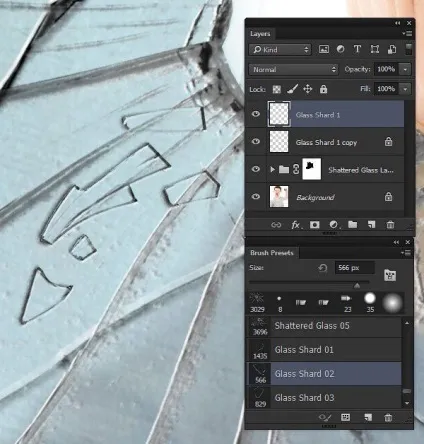The height and width of the screenshot is (444, 424).
Task: Hide the Glass Shard 1 layer
Action: click(256, 114)
